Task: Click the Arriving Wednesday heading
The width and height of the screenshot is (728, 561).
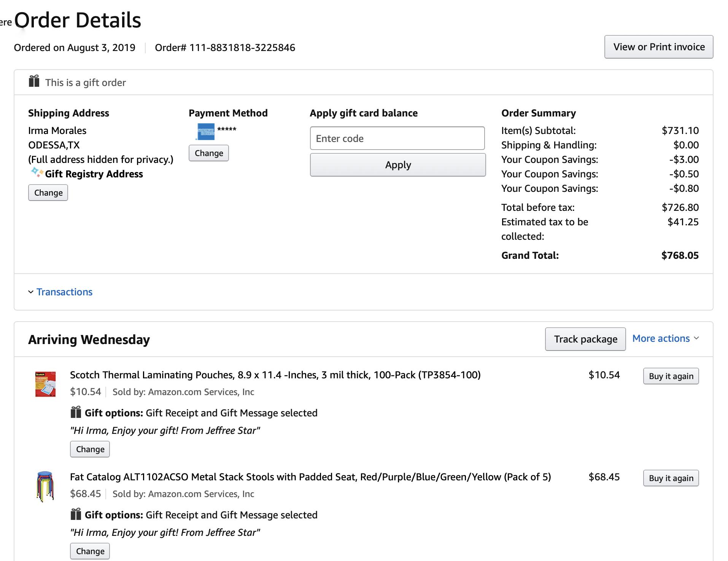Action: (89, 339)
